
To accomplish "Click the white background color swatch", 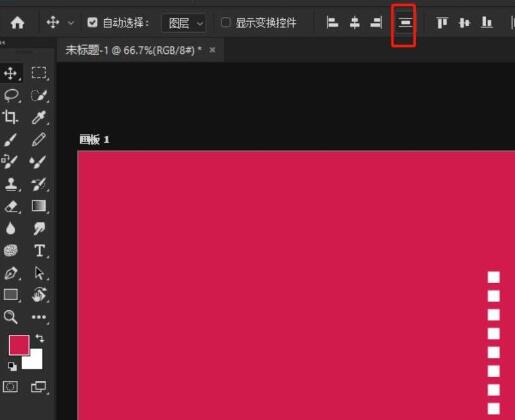I will tap(35, 362).
